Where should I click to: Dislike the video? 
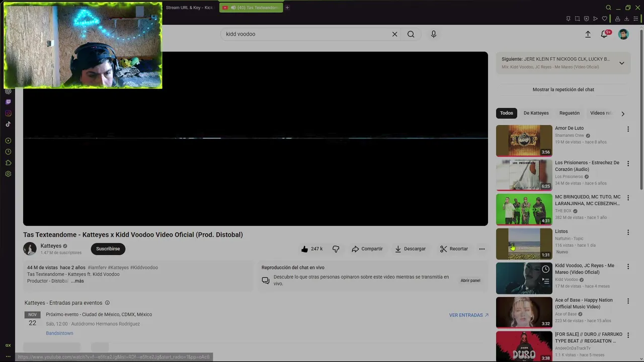(336, 249)
